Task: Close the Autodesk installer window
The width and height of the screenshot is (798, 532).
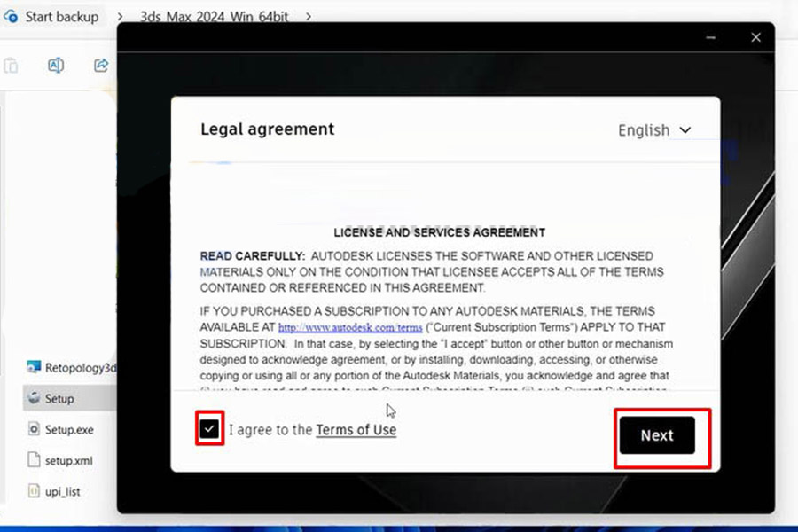Action: point(755,38)
